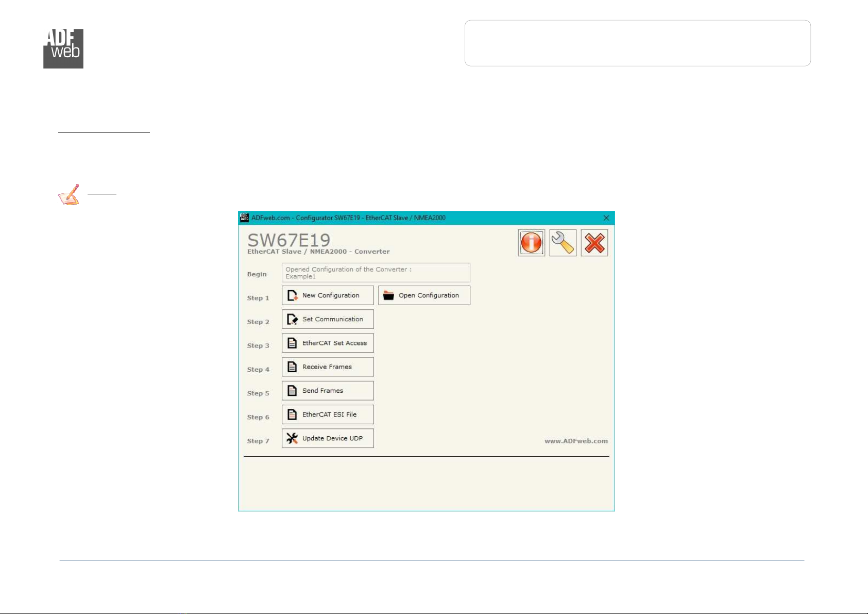The width and height of the screenshot is (868, 614).
Task: Open EtherCAT Set Access
Action: tap(328, 343)
